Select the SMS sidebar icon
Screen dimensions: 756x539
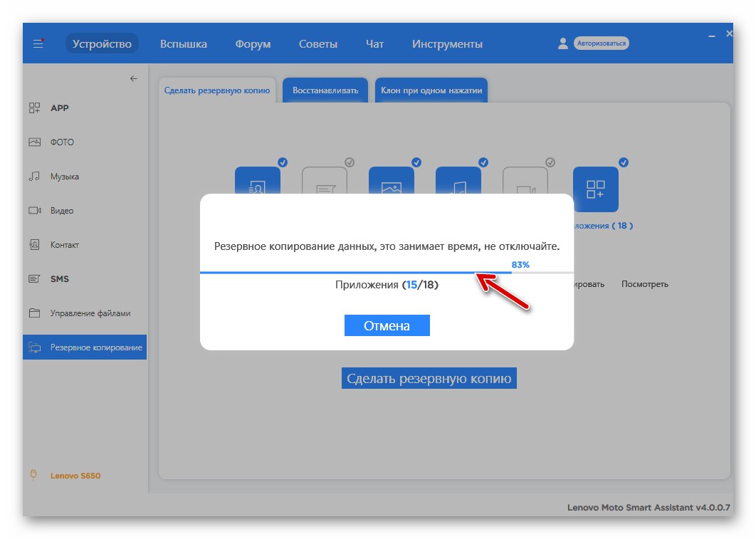click(x=35, y=278)
